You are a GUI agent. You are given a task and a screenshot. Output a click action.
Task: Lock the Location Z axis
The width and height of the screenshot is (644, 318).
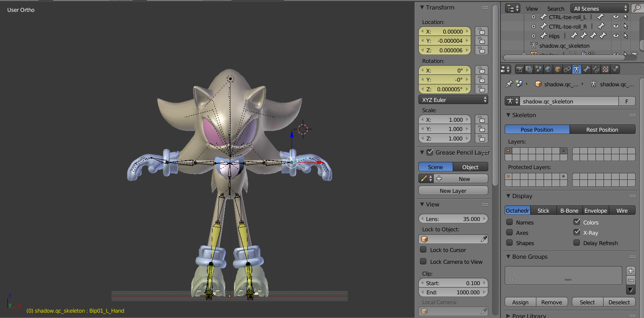pos(482,50)
